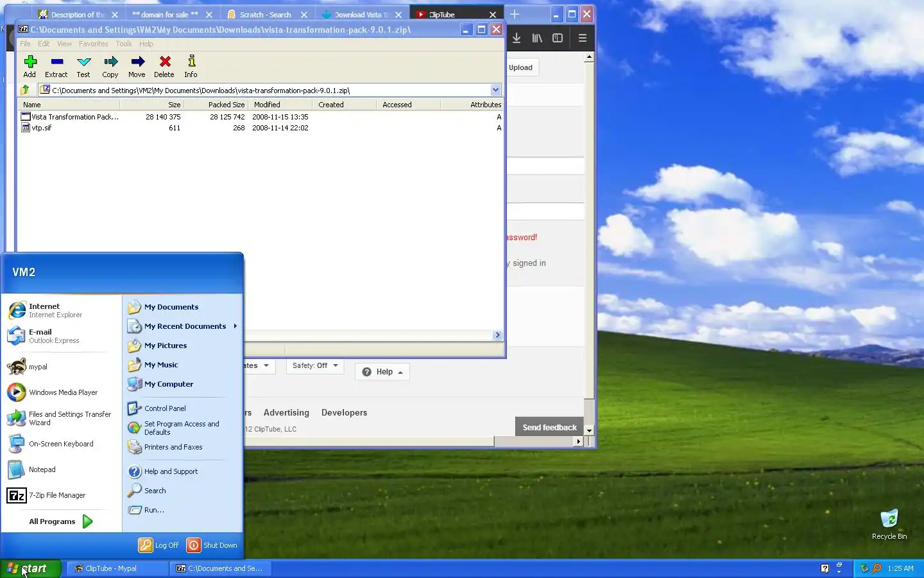Open the Favorites menu in 7-Zip

(94, 44)
